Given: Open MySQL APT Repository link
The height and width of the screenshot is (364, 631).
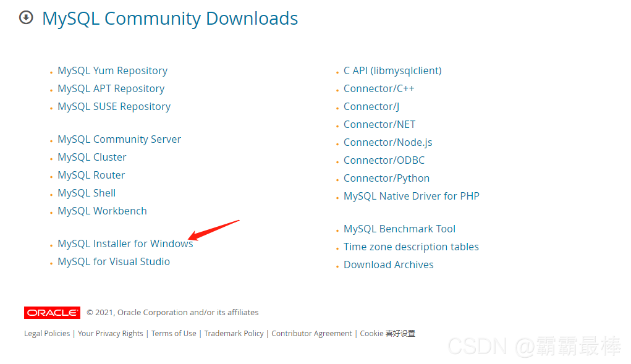Looking at the screenshot, I should [111, 88].
